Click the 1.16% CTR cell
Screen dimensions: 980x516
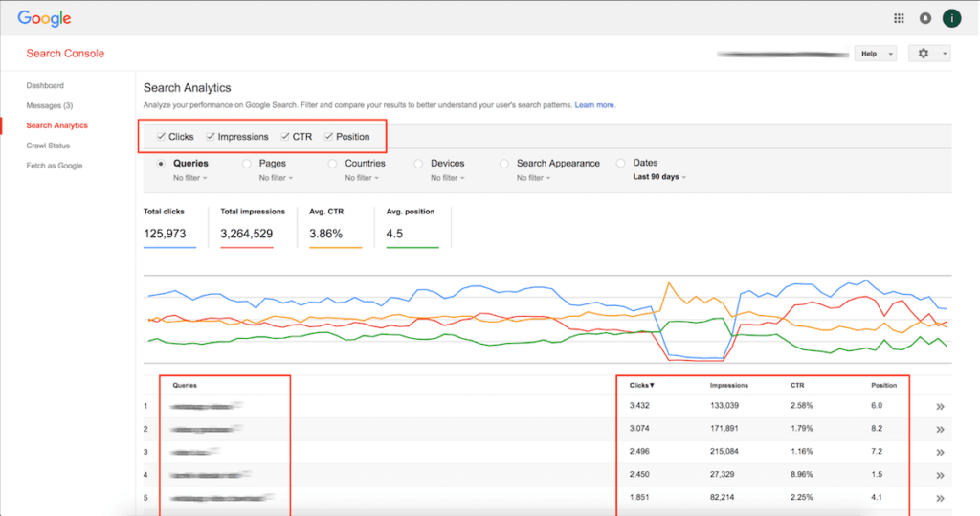802,452
